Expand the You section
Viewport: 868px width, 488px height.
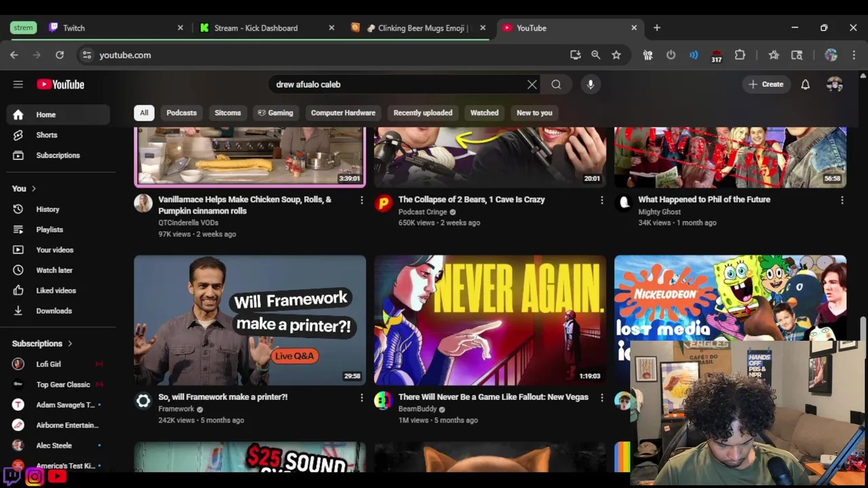tap(24, 188)
